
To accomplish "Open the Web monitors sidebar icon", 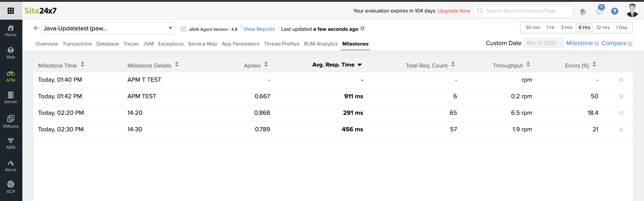I will coord(11,53).
